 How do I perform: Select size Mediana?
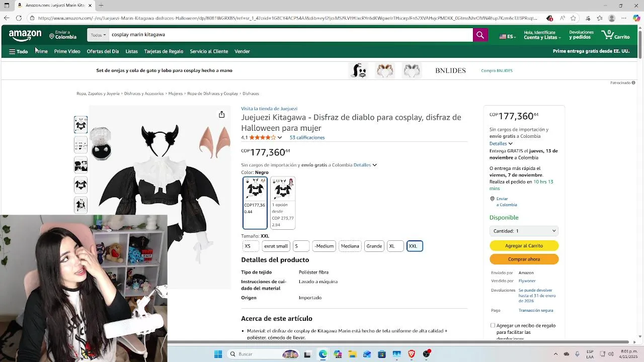click(x=350, y=246)
